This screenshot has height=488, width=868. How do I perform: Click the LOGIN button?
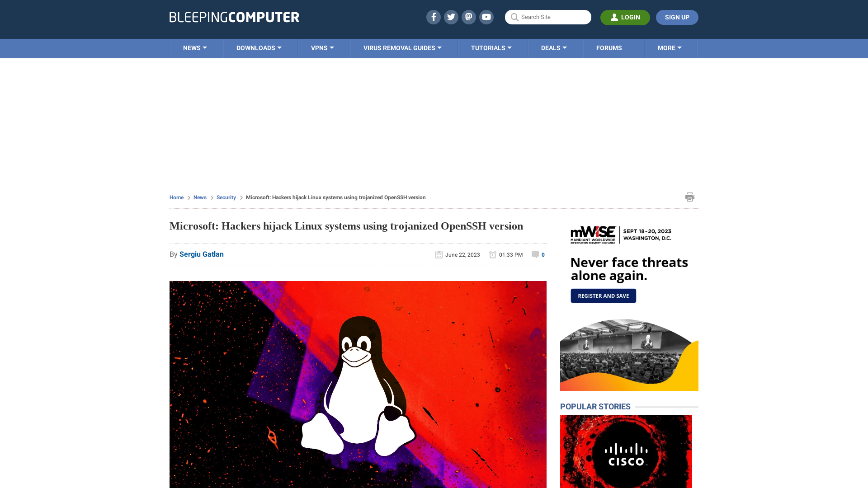pyautogui.click(x=625, y=17)
